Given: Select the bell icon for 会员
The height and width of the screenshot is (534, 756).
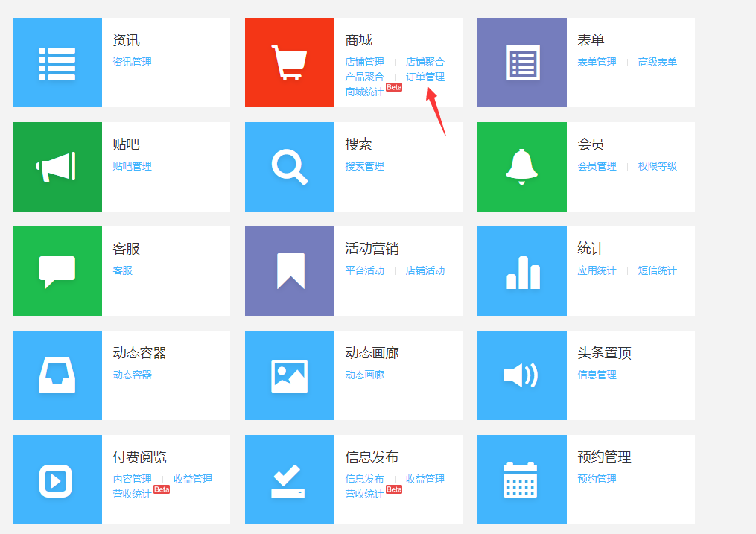Looking at the screenshot, I should tap(521, 165).
